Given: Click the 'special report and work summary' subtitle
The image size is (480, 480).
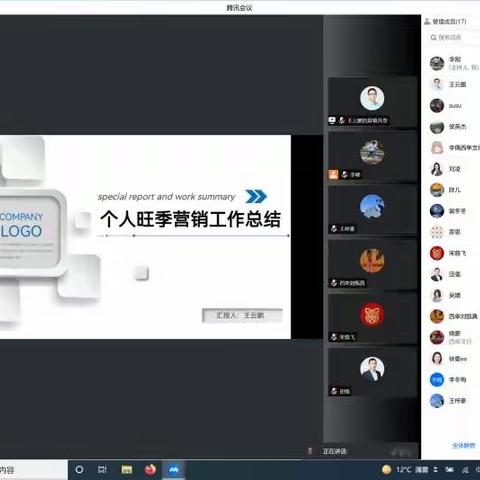Looking at the screenshot, I should (x=166, y=197).
